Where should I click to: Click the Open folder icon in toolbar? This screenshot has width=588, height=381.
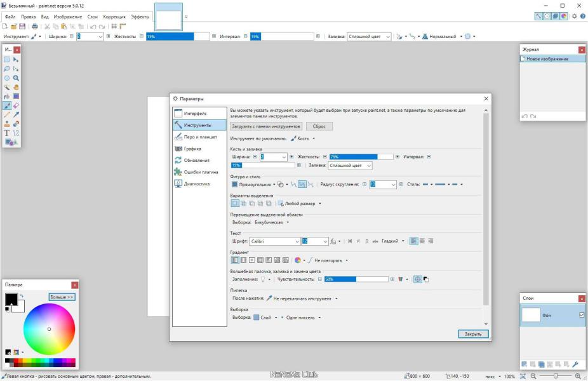(x=14, y=26)
